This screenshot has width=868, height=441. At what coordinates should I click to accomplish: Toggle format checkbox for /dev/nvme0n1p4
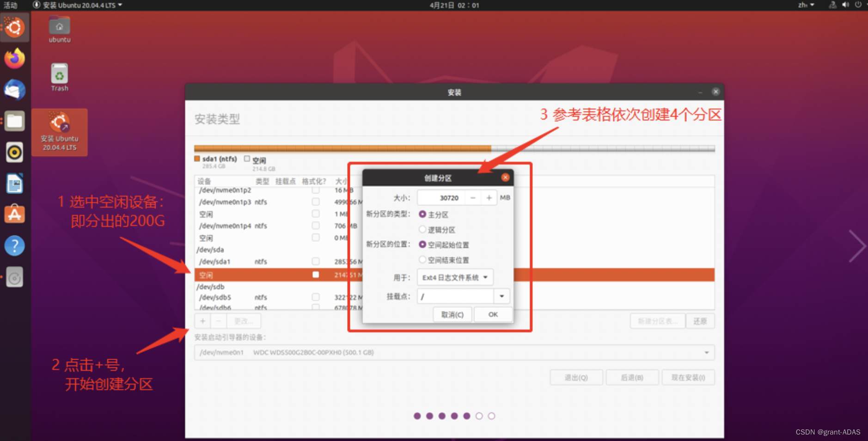pyautogui.click(x=316, y=226)
